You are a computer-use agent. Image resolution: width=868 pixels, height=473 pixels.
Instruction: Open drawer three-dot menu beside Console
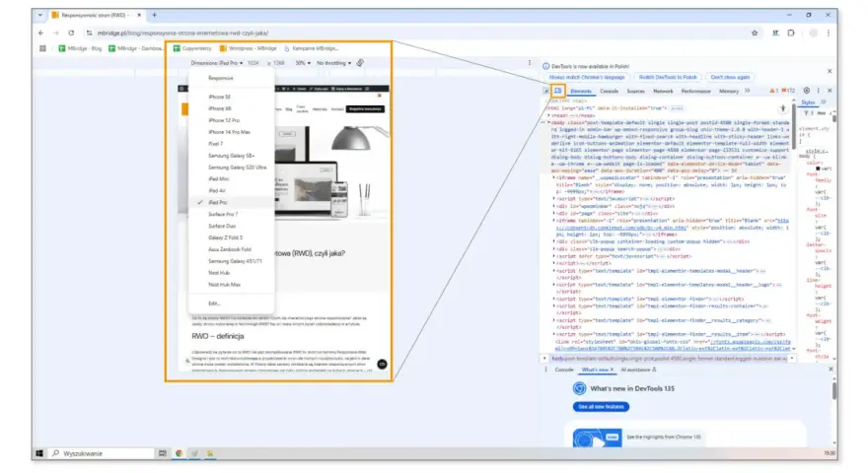tap(545, 370)
